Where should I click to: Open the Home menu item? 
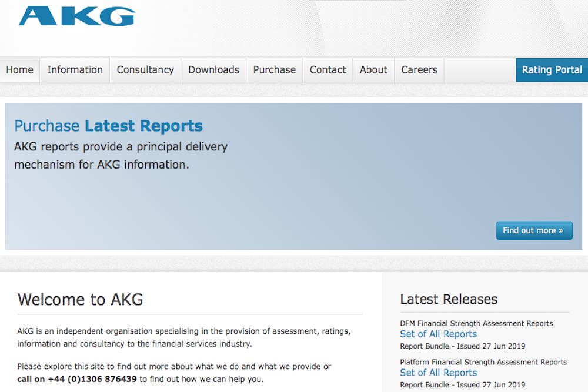[20, 70]
